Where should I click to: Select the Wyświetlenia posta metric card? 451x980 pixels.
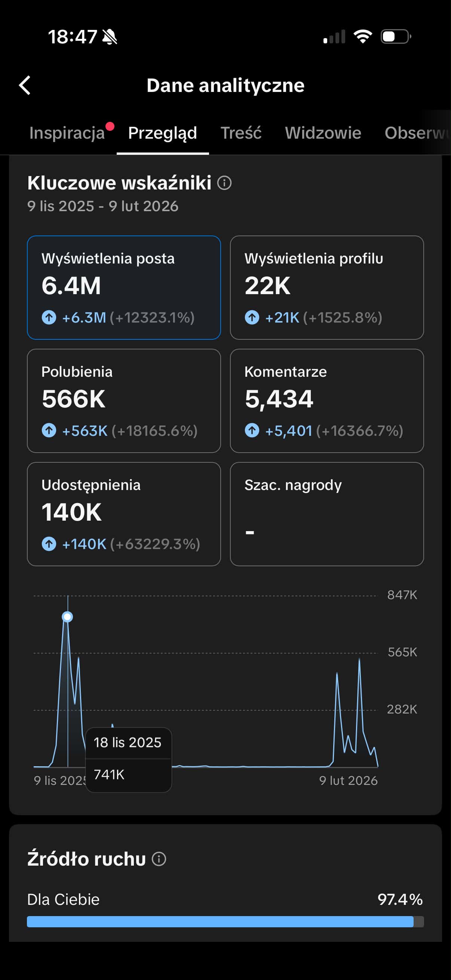click(124, 288)
